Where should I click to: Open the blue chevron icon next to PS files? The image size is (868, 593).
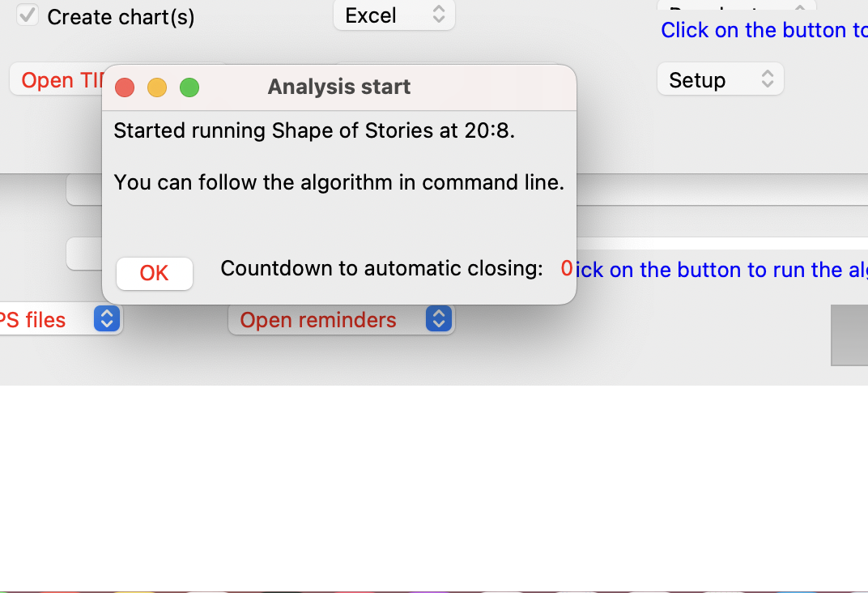[x=106, y=319]
